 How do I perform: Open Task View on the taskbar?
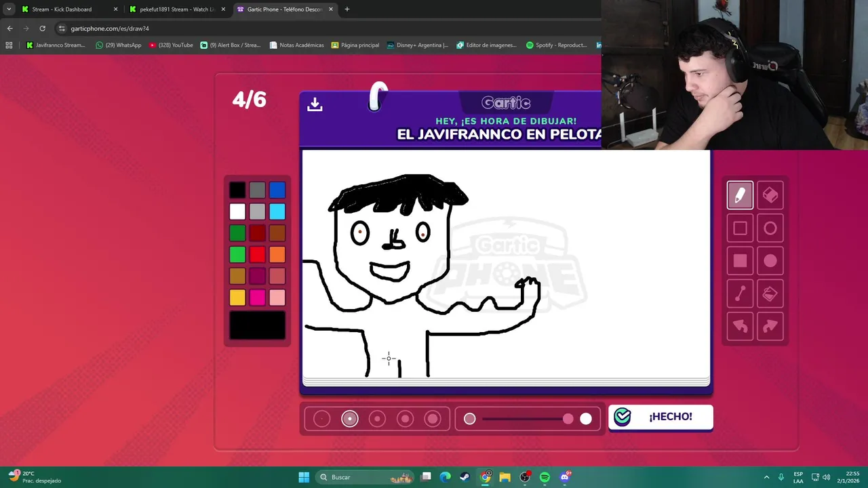click(425, 477)
